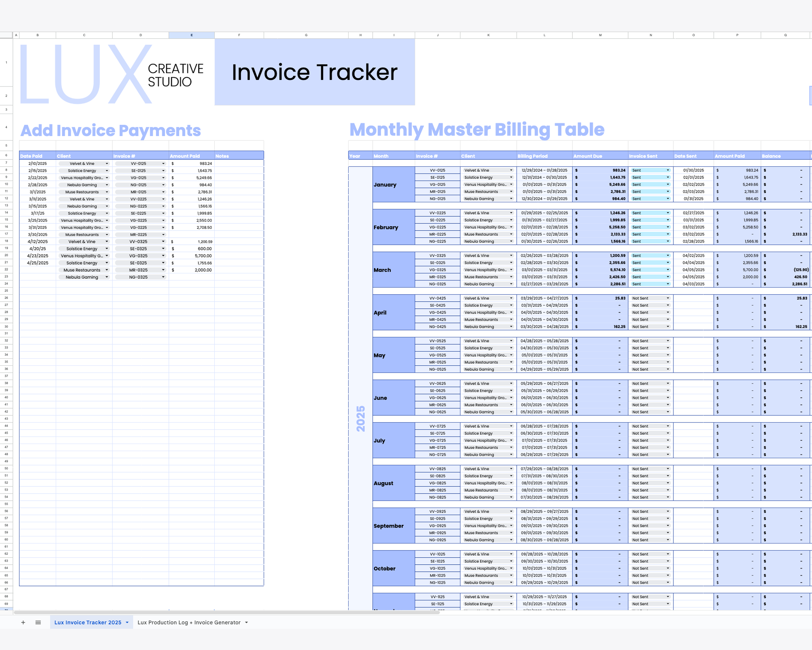
Task: Change Sent status dropdown for invoice MR-0225
Action: pyautogui.click(x=668, y=234)
